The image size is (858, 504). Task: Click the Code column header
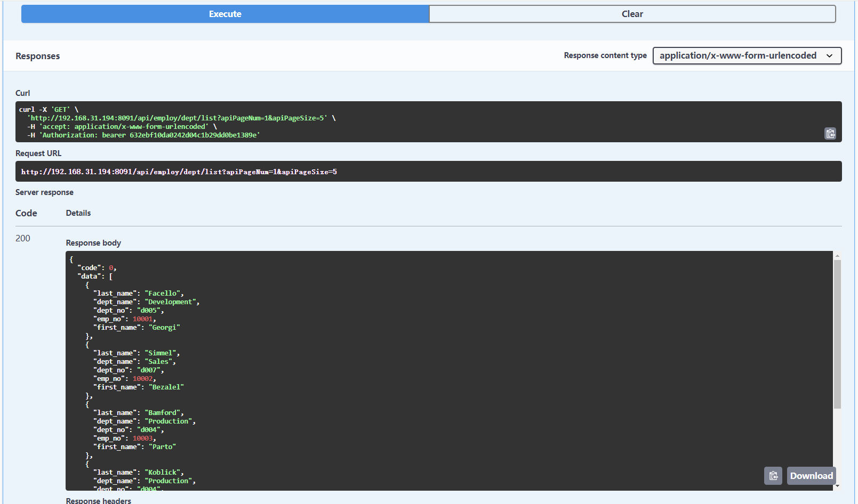click(26, 213)
